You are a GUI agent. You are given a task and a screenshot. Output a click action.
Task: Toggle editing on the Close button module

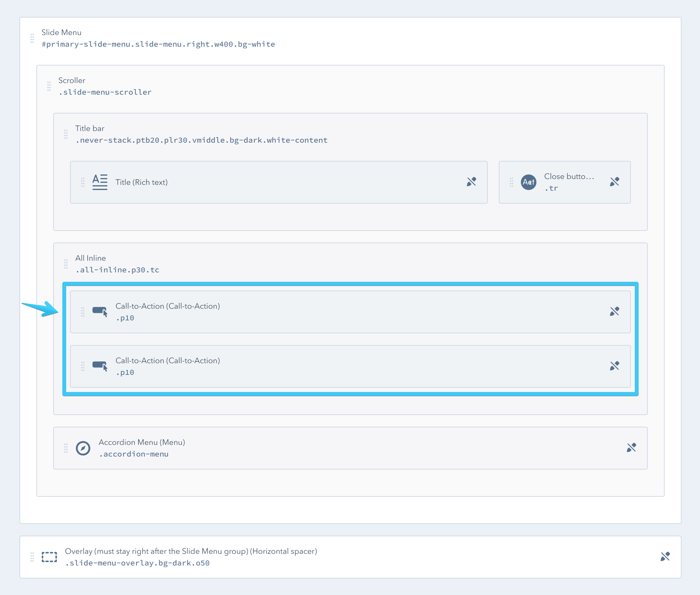(x=615, y=181)
